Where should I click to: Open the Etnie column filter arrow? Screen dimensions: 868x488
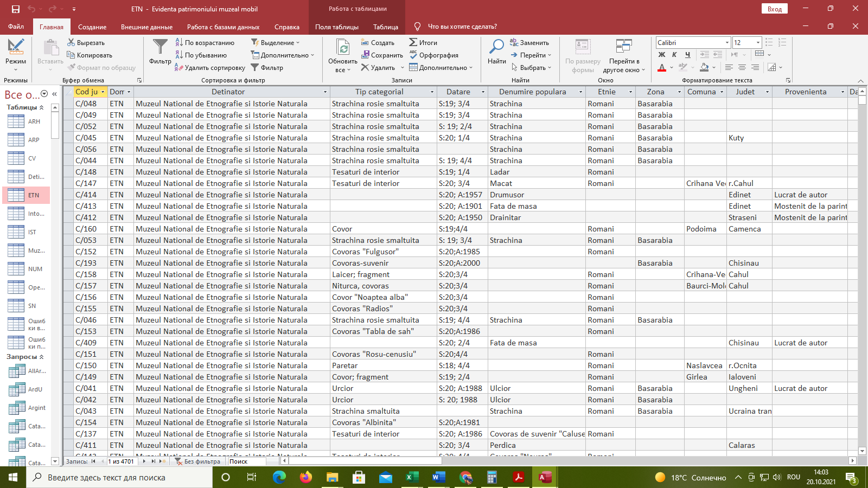click(630, 92)
